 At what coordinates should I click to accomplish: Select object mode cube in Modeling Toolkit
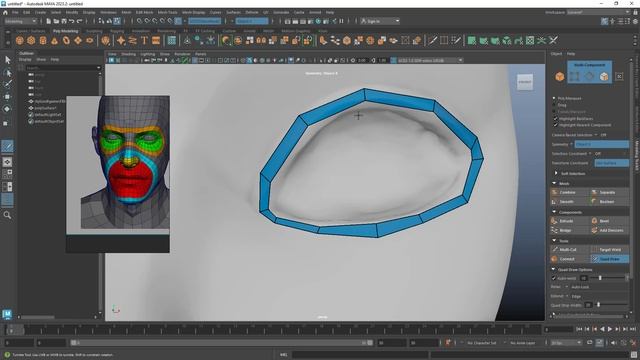560,76
